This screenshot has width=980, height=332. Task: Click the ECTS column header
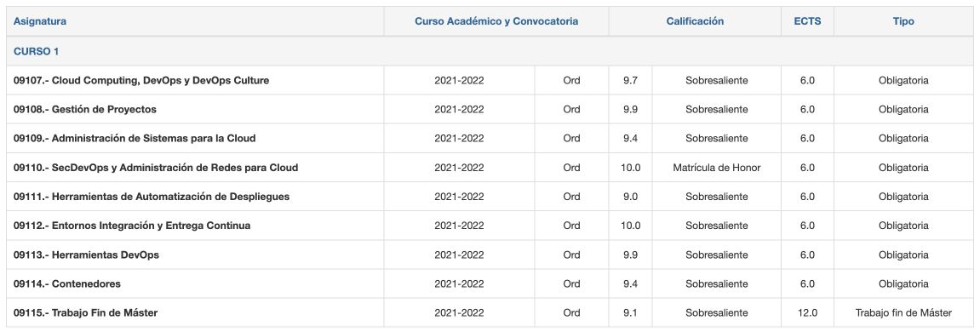[x=807, y=21]
